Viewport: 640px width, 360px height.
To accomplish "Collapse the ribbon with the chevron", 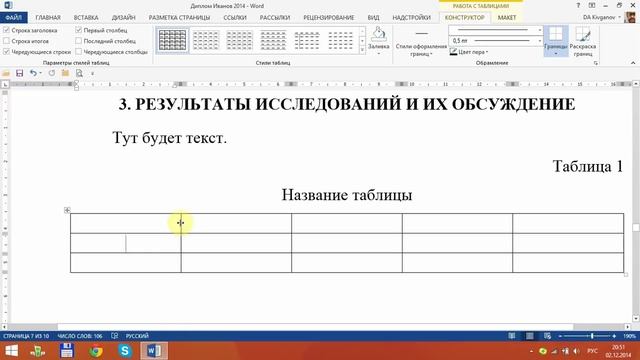I will 633,63.
